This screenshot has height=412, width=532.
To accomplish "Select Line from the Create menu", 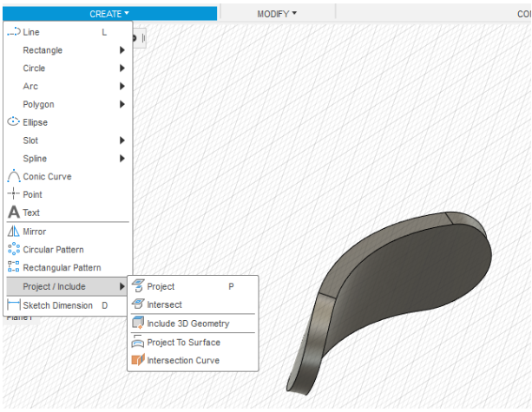I will click(x=68, y=32).
